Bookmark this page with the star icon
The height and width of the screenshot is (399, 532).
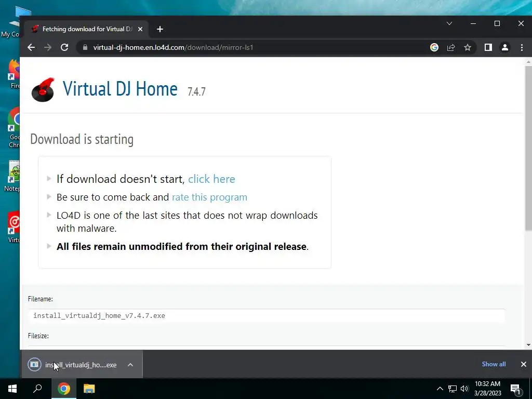point(468,47)
